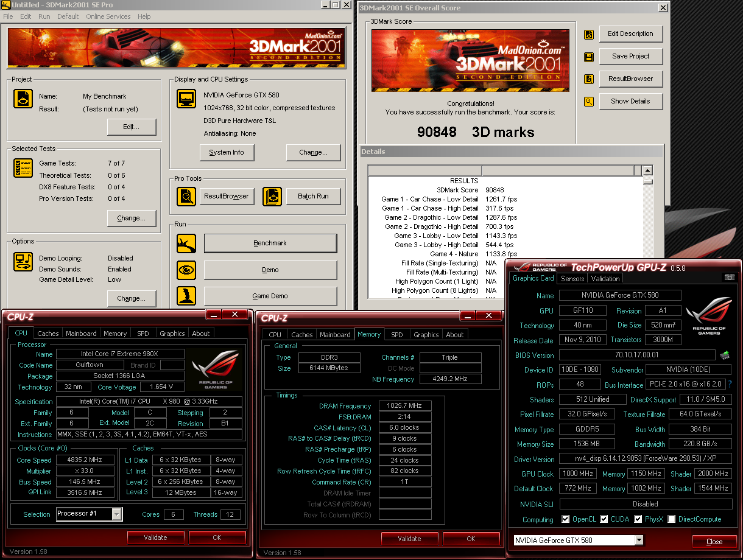This screenshot has width=743, height=560.
Task: Open the Help menu in 3DMark2001
Action: pos(144,16)
